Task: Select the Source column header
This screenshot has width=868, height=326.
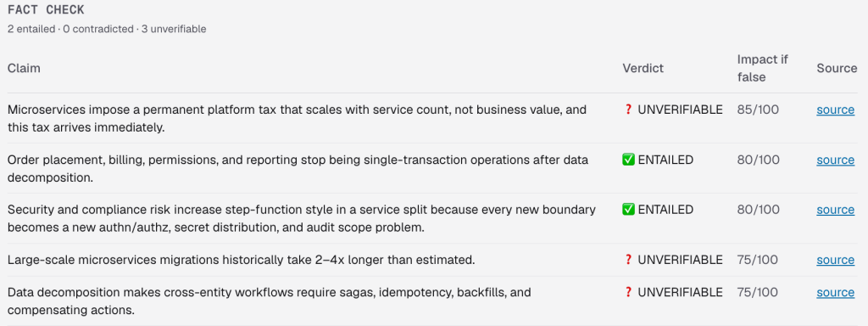Action: click(837, 68)
